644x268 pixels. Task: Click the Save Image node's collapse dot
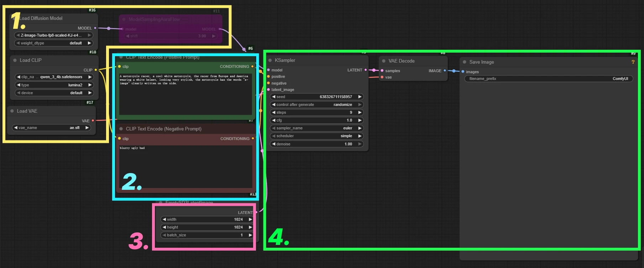coord(465,62)
